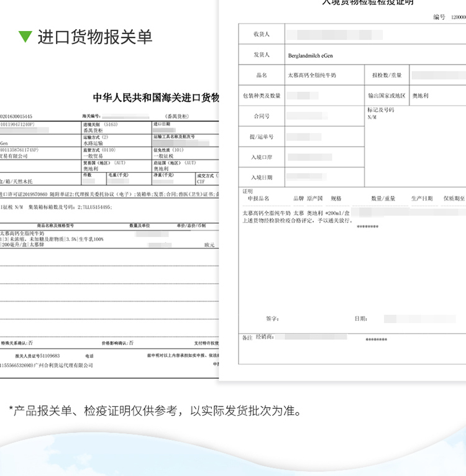Click the 商品名称及规格型号 column header
The height and width of the screenshot is (476, 466).
tap(55, 226)
